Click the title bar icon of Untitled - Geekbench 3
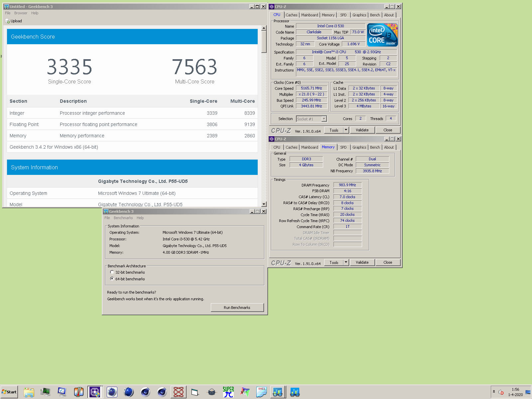 (6, 6)
